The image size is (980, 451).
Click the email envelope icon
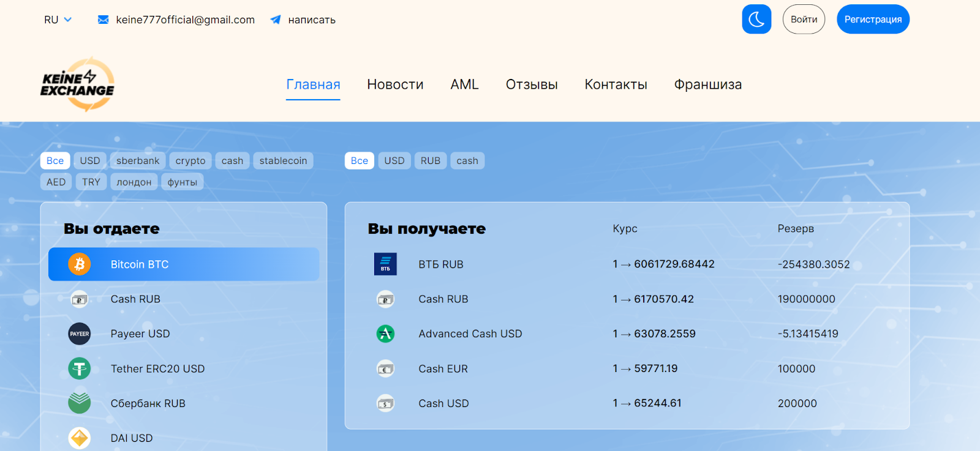[x=104, y=20]
